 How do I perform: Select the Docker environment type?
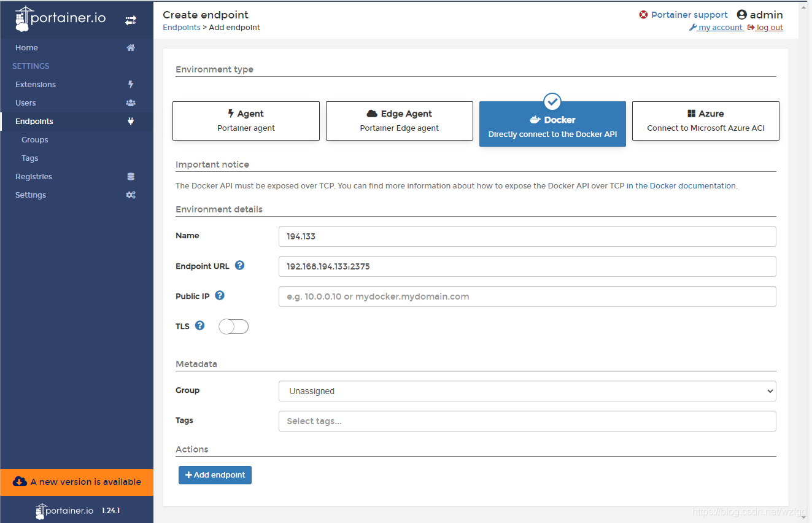552,124
